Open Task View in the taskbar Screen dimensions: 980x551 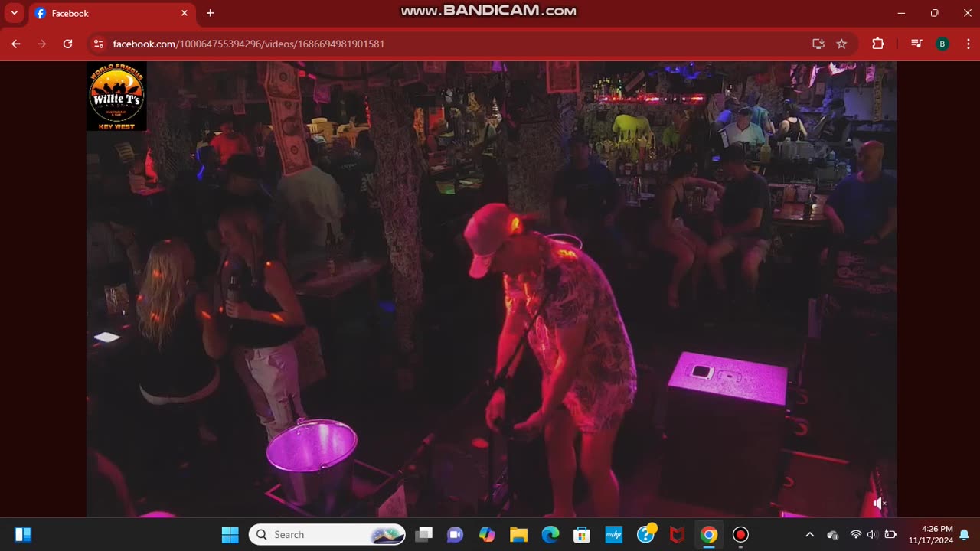(x=423, y=534)
